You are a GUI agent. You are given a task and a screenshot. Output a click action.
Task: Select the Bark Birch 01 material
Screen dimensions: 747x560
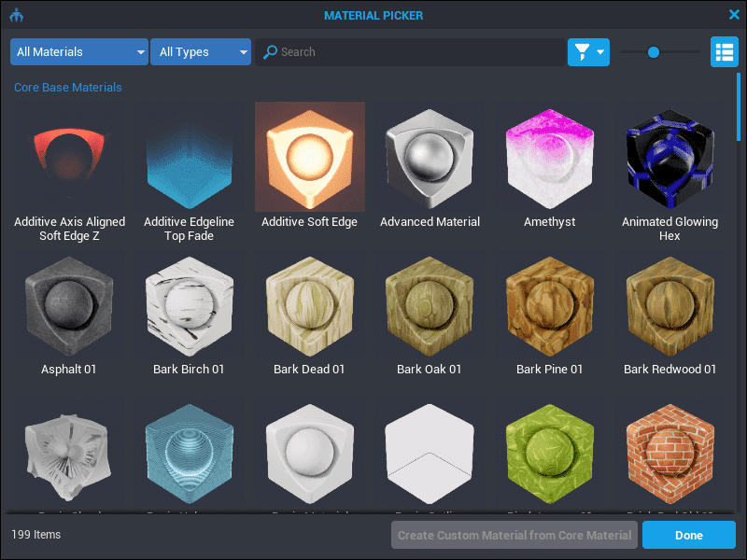click(189, 305)
